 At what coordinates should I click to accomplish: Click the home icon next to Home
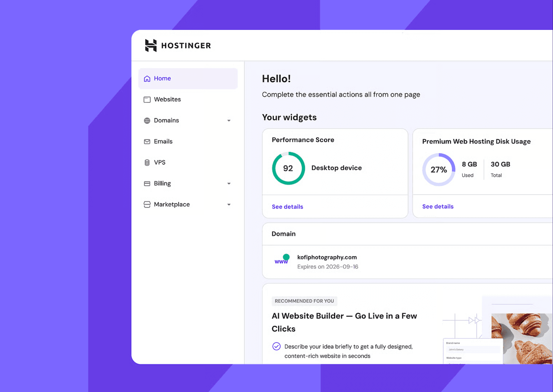[x=147, y=78]
